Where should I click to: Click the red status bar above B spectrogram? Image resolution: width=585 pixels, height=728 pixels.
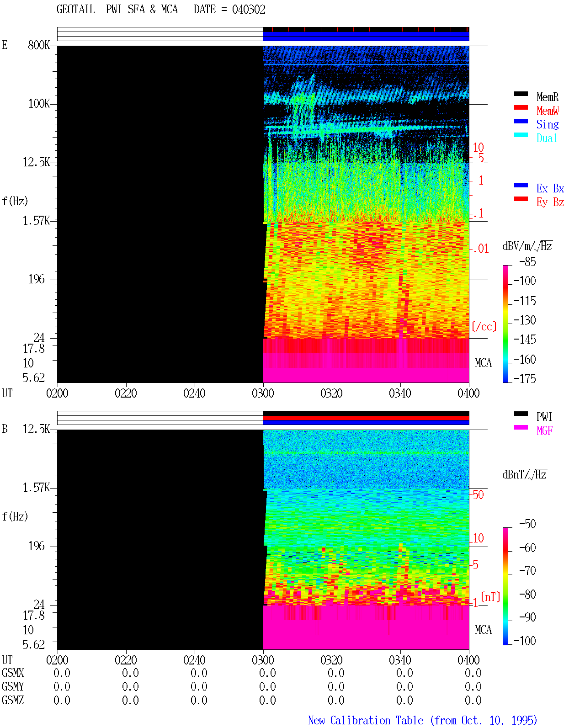[366, 418]
